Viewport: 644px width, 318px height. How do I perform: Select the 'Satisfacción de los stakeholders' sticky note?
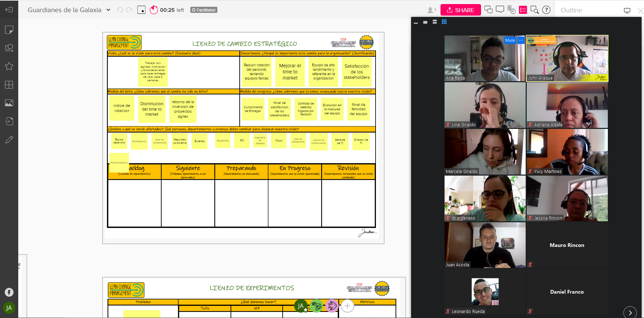[x=357, y=72]
